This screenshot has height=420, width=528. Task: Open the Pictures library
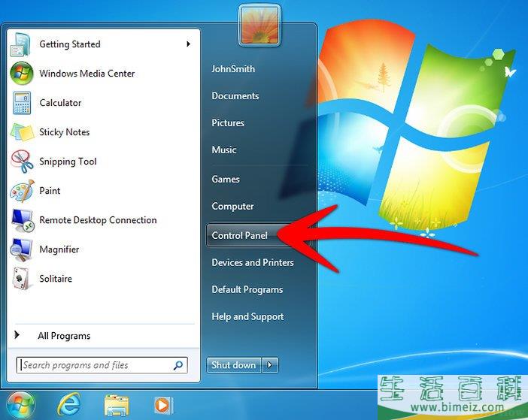[228, 122]
